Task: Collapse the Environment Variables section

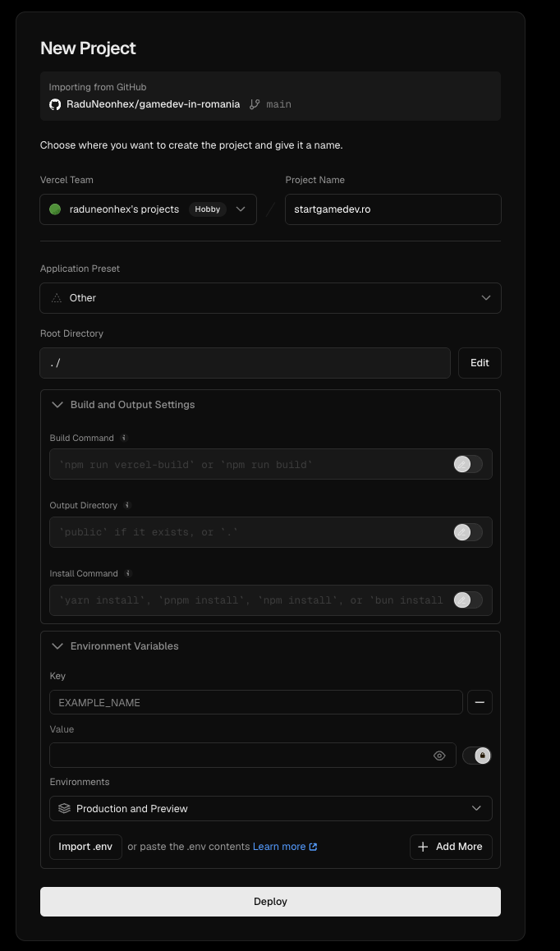Action: 116,646
